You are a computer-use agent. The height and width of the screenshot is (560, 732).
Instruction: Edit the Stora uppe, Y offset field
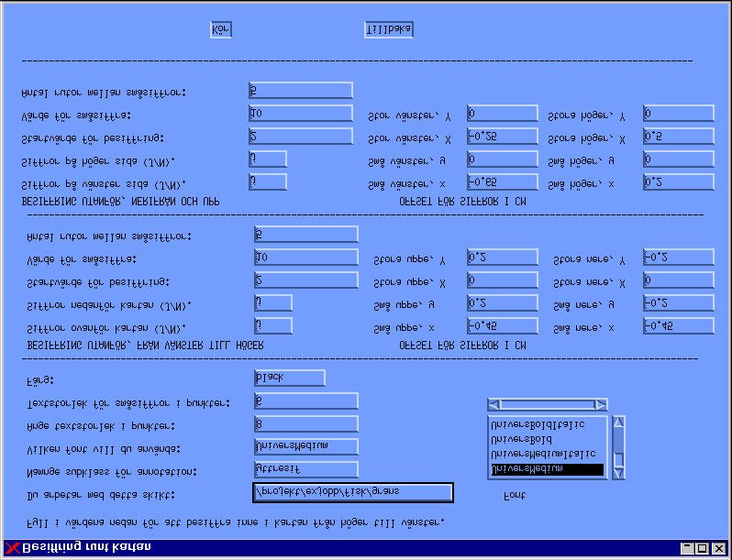point(503,258)
